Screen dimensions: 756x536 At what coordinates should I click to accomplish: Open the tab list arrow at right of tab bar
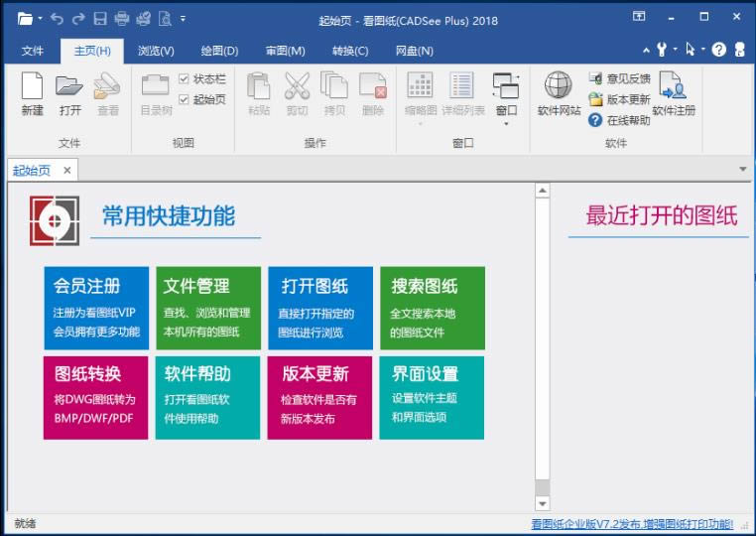click(x=742, y=170)
